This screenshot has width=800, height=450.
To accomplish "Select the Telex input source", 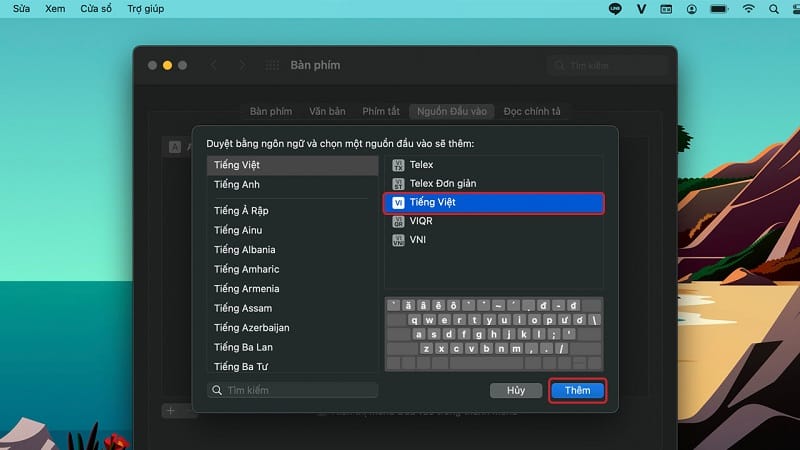I will coord(421,164).
